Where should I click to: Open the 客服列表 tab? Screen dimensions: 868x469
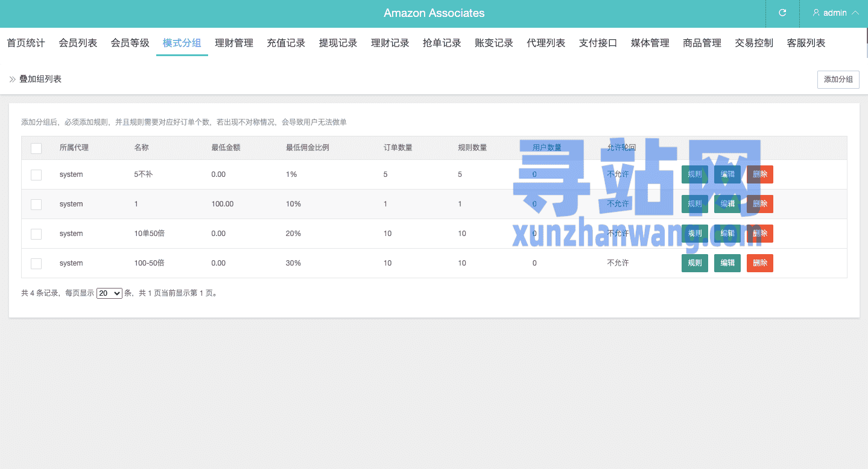(x=806, y=43)
